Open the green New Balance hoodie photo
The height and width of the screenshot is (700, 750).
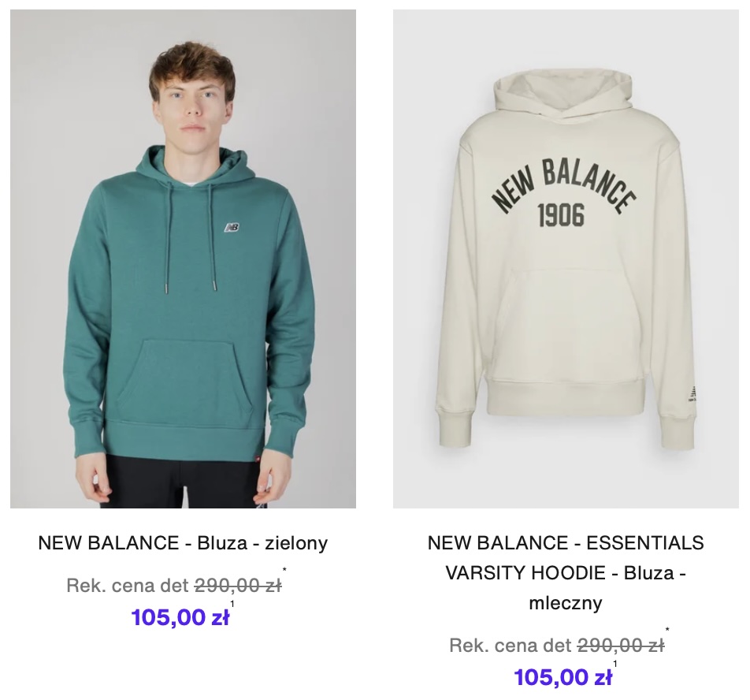(183, 260)
